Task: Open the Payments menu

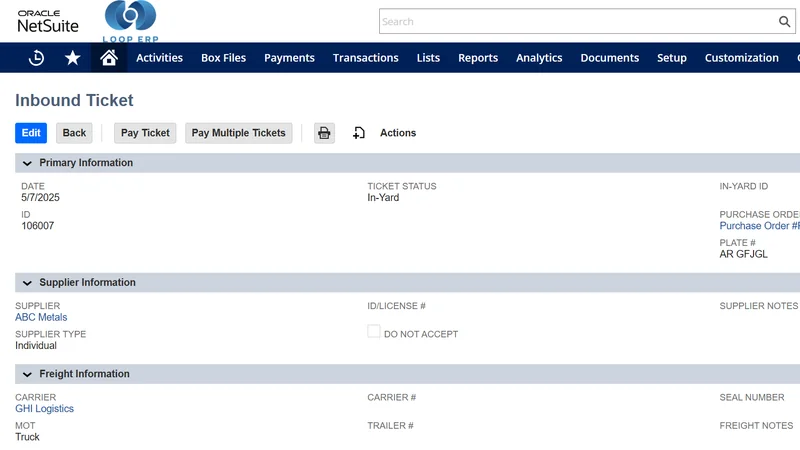Action: tap(289, 58)
